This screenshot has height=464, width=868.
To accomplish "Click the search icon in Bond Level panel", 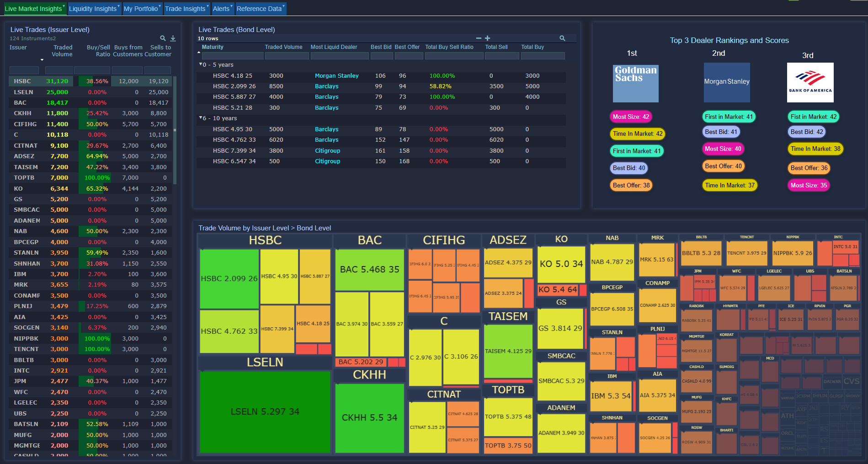I will tap(562, 38).
